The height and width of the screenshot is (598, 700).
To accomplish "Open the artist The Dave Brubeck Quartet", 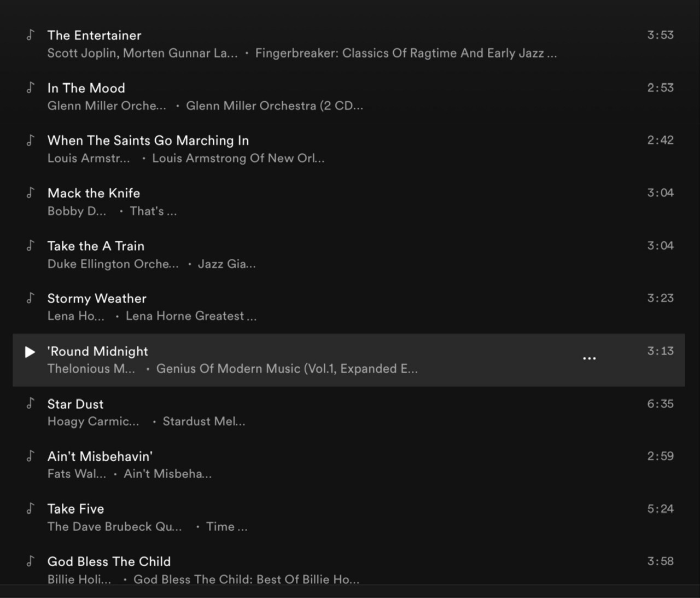I will [x=114, y=526].
